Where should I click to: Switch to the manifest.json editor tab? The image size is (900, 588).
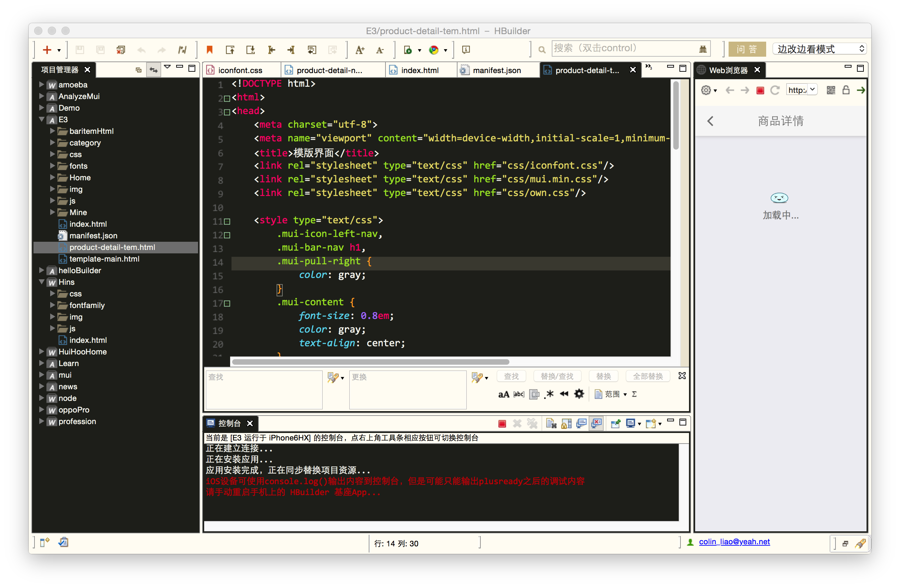[x=496, y=70]
